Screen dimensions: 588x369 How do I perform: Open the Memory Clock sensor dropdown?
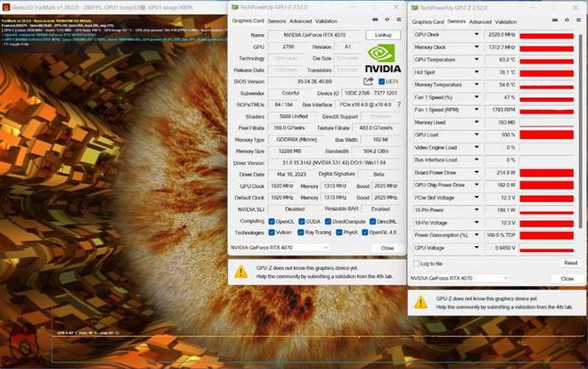click(x=477, y=47)
